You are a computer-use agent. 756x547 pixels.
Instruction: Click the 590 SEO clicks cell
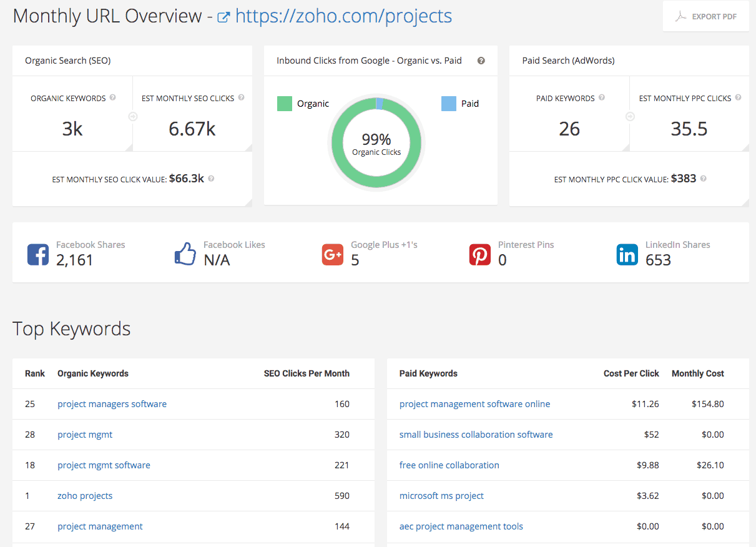(342, 496)
